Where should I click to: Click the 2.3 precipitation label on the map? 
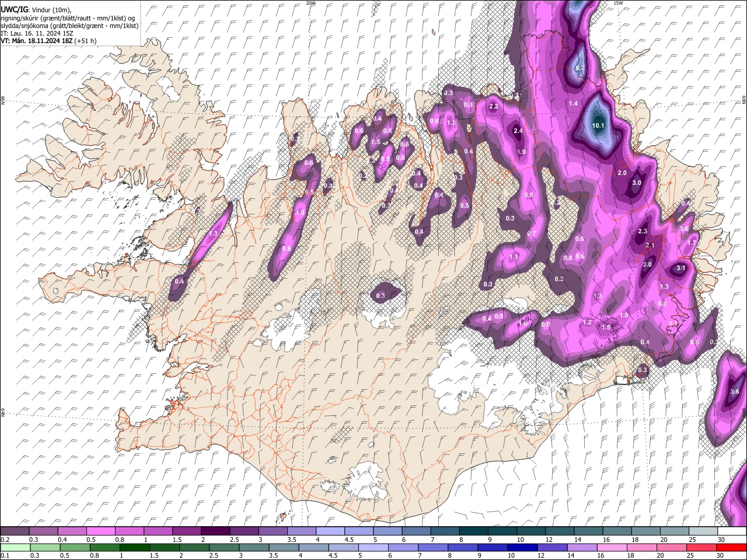(x=643, y=232)
